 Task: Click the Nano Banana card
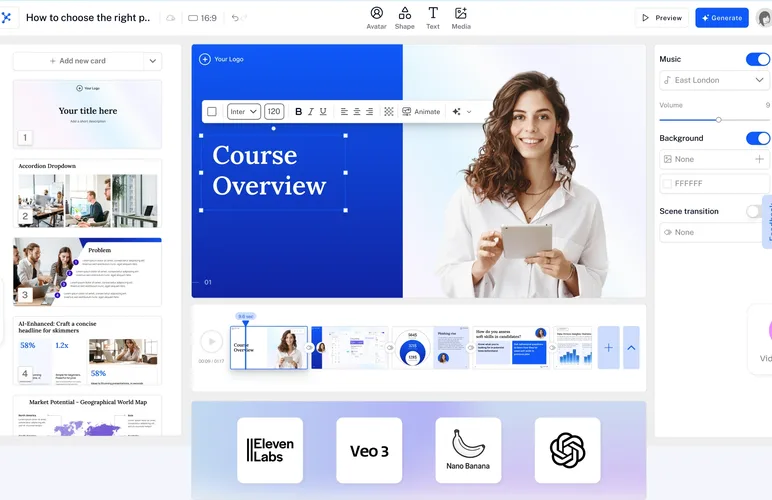pos(468,450)
